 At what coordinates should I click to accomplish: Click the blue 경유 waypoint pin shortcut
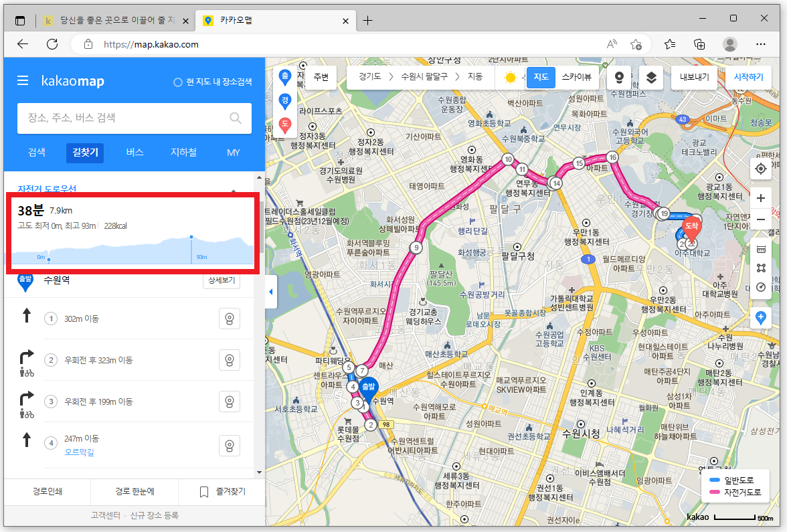coord(285,101)
